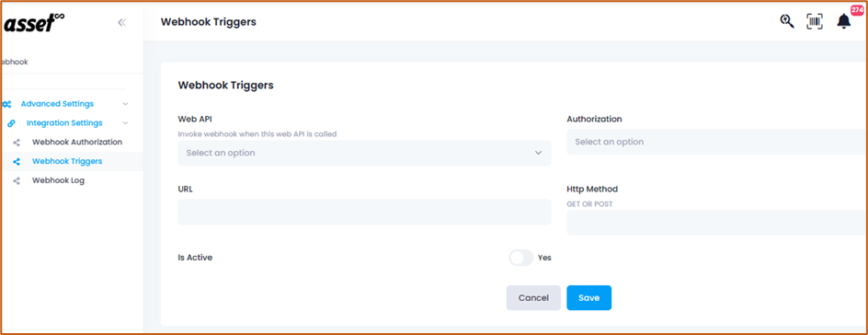This screenshot has width=868, height=335.
Task: Collapse Advanced Settings chevron
Action: [126, 104]
